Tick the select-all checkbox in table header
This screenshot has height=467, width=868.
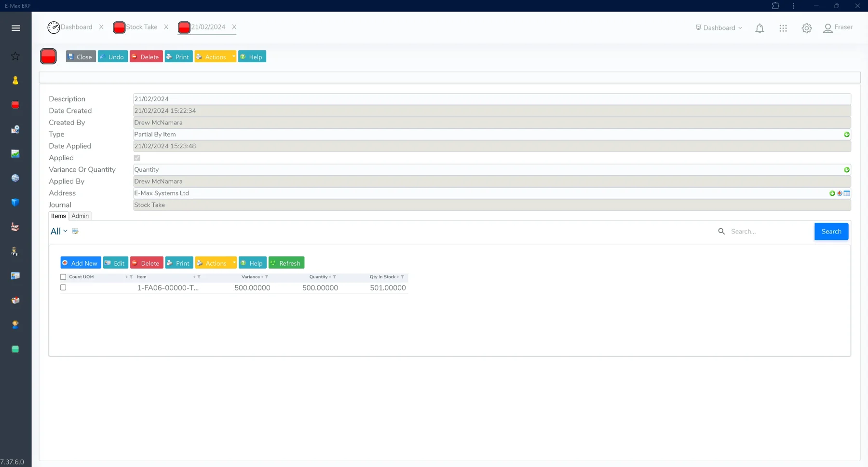click(63, 277)
